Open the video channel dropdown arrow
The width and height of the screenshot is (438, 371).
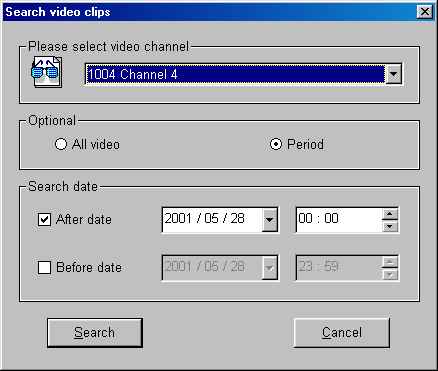(x=393, y=74)
